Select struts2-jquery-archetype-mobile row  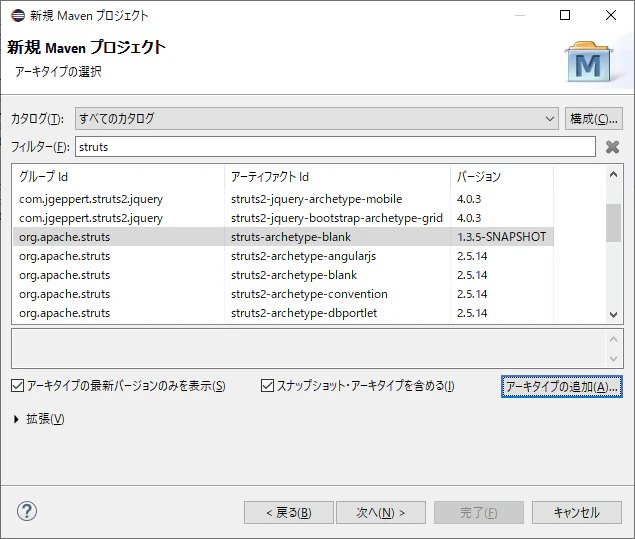click(283, 199)
